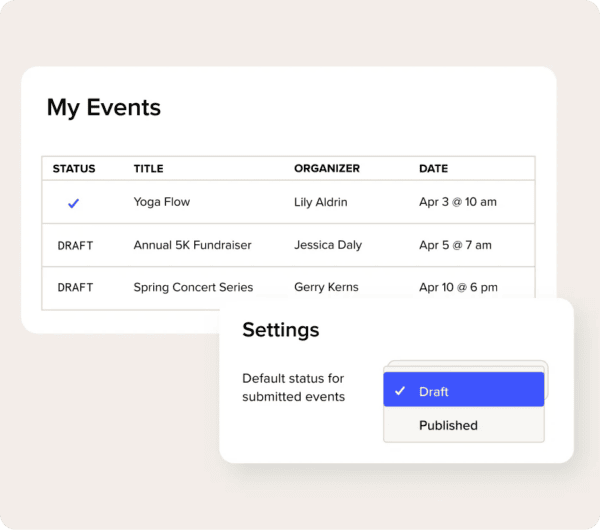Click the blue published checkmark for Yoga Flow
Image resolution: width=600 pixels, height=530 pixels.
click(x=73, y=203)
